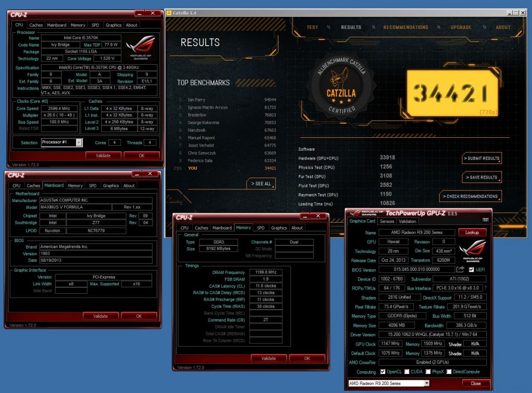This screenshot has height=393, width=532.
Task: Open Graphics tab in the CPU-Z Memory window
Action: [279, 228]
